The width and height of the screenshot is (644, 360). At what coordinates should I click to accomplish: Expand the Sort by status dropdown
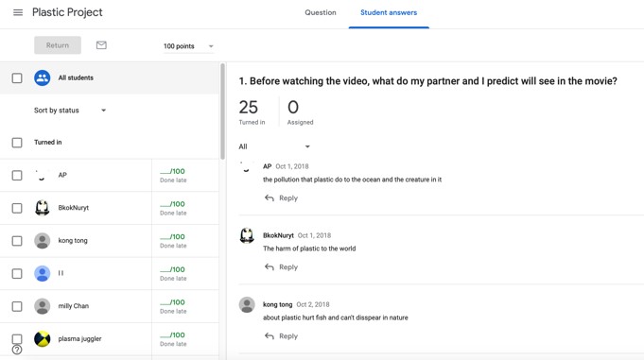[x=70, y=111]
